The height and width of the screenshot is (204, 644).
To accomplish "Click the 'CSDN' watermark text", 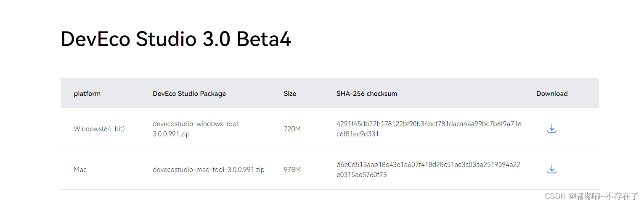I will click(554, 196).
